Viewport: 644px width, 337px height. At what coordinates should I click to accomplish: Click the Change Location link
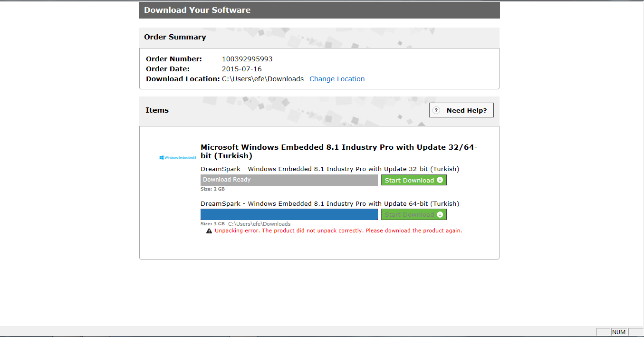tap(337, 79)
